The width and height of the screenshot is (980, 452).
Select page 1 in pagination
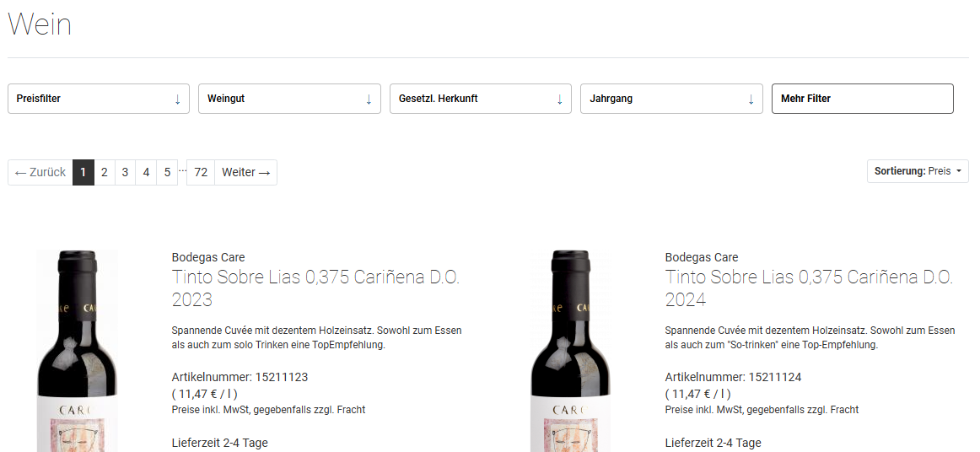(x=83, y=172)
